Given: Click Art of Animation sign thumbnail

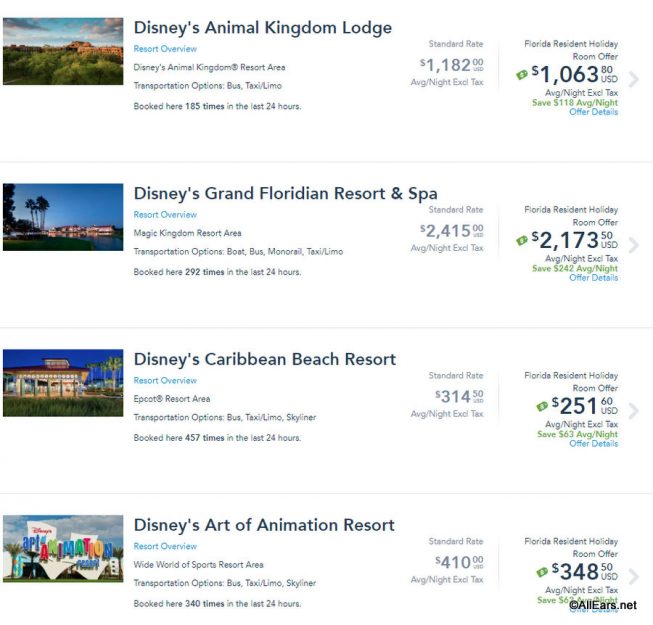Looking at the screenshot, I should pyautogui.click(x=63, y=548).
